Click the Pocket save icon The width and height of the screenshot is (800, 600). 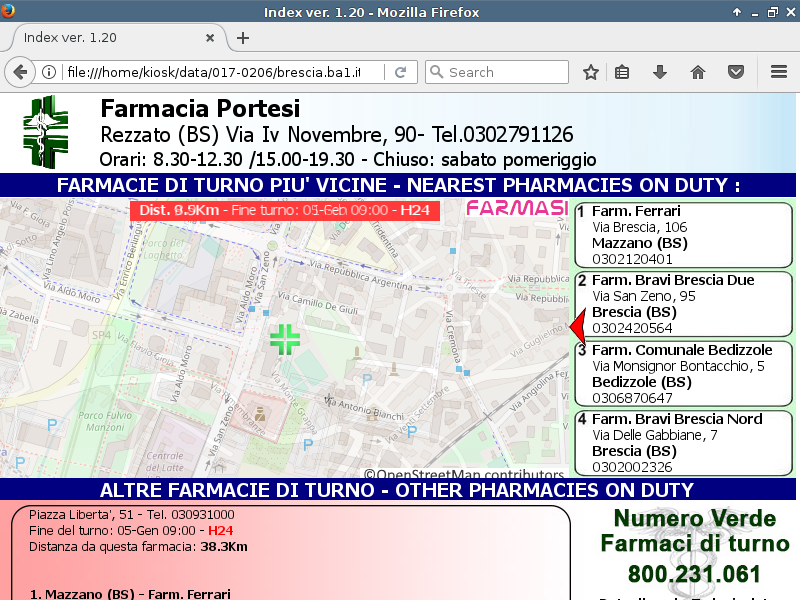point(736,72)
